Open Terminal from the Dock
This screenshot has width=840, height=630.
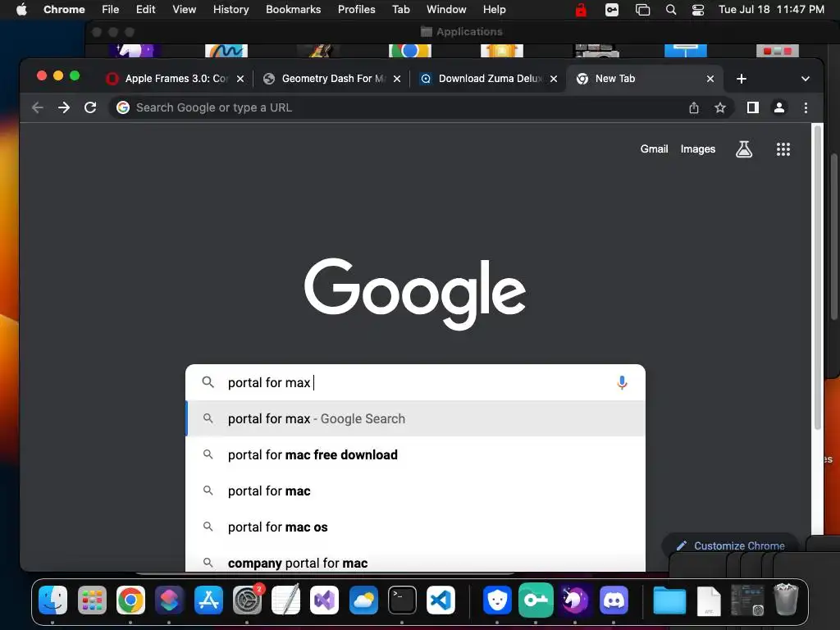coord(402,600)
